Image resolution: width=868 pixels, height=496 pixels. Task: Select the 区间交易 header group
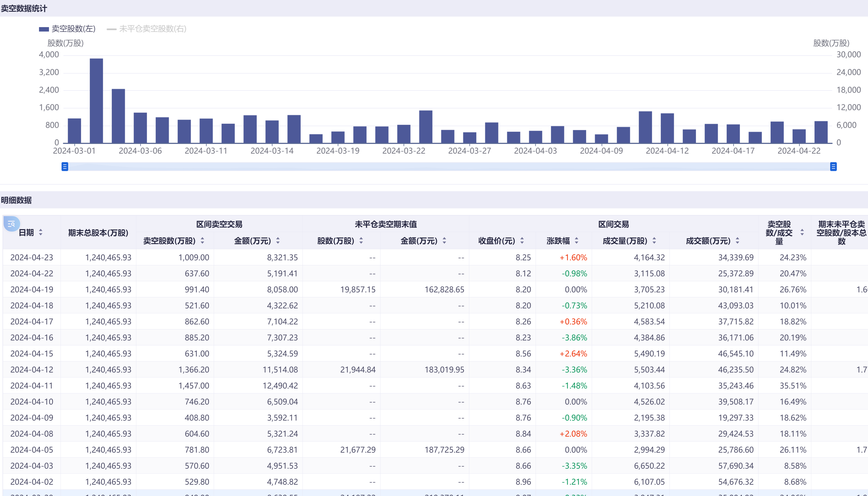pyautogui.click(x=613, y=224)
